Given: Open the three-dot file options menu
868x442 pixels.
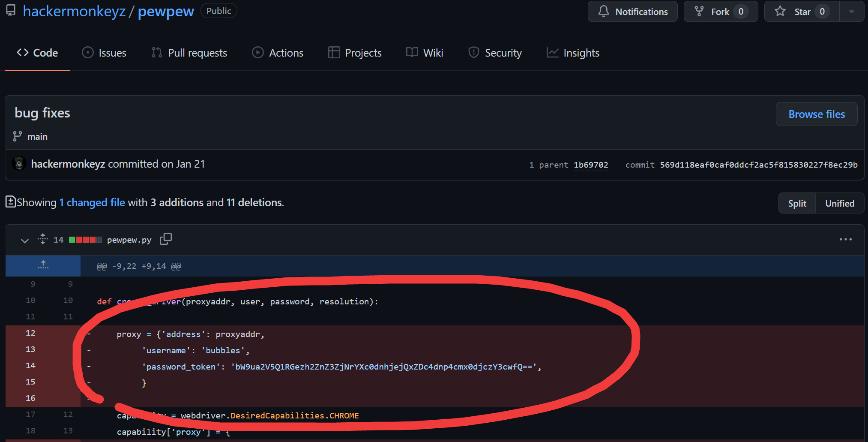Looking at the screenshot, I should [845, 239].
